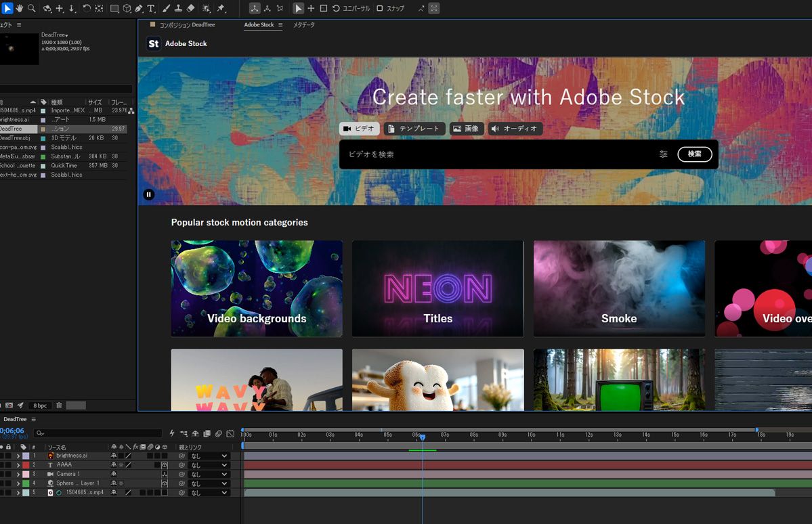Select the Local Axis mode icon
The image size is (812, 524).
tap(254, 8)
